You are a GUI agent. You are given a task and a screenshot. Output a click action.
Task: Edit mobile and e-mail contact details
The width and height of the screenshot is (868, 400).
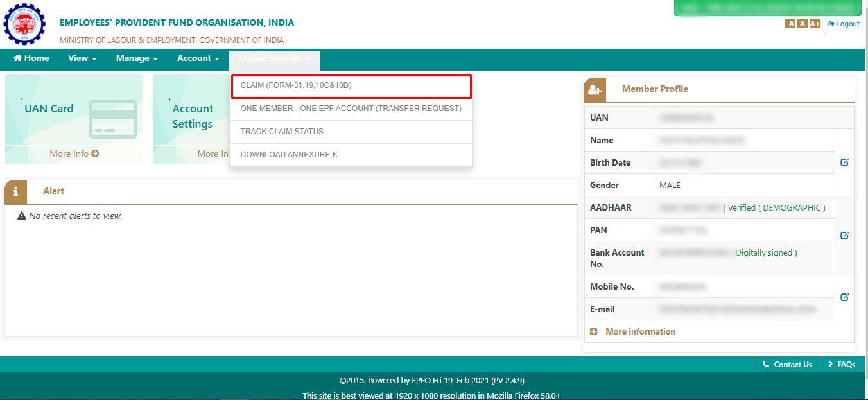pos(844,297)
